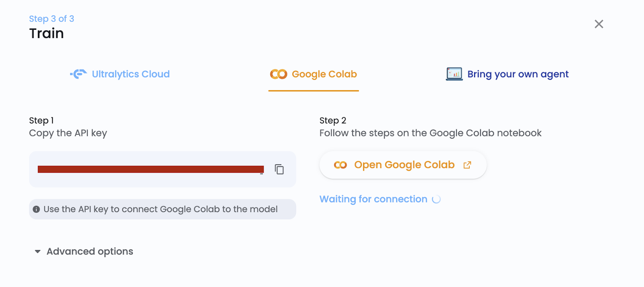Copy the API key with clipboard icon
The height and width of the screenshot is (287, 644).
[x=279, y=169]
